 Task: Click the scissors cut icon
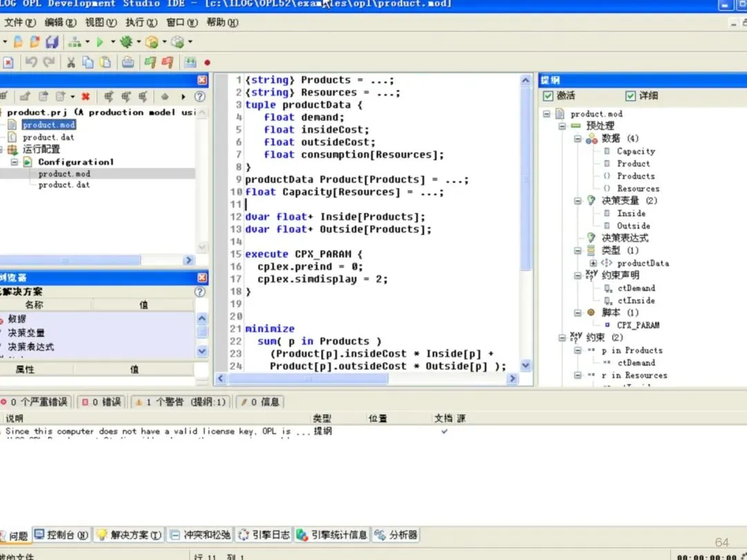pyautogui.click(x=71, y=62)
